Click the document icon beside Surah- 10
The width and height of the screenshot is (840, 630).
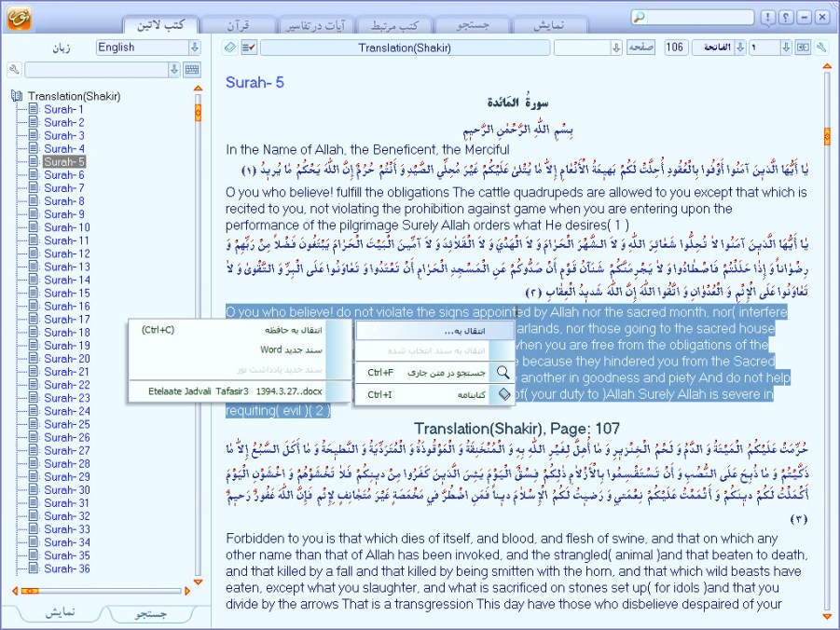[x=34, y=227]
